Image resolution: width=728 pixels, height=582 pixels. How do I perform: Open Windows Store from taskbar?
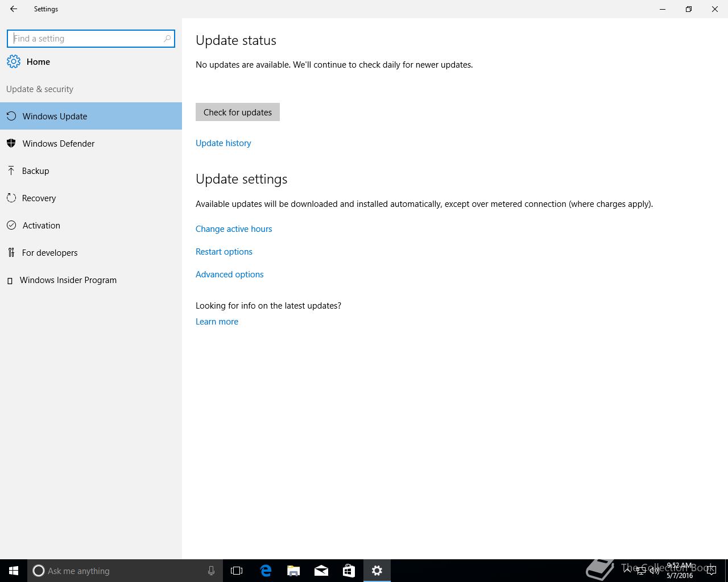[349, 571]
